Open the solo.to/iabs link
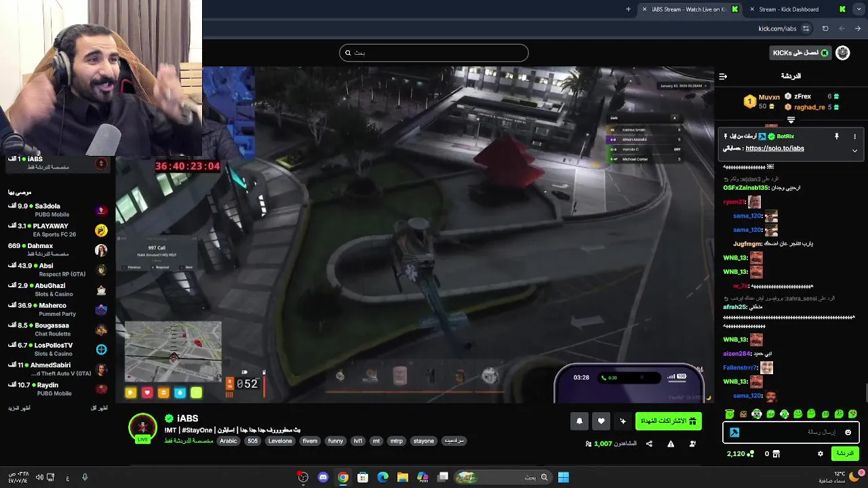This screenshot has width=868, height=488. point(774,148)
